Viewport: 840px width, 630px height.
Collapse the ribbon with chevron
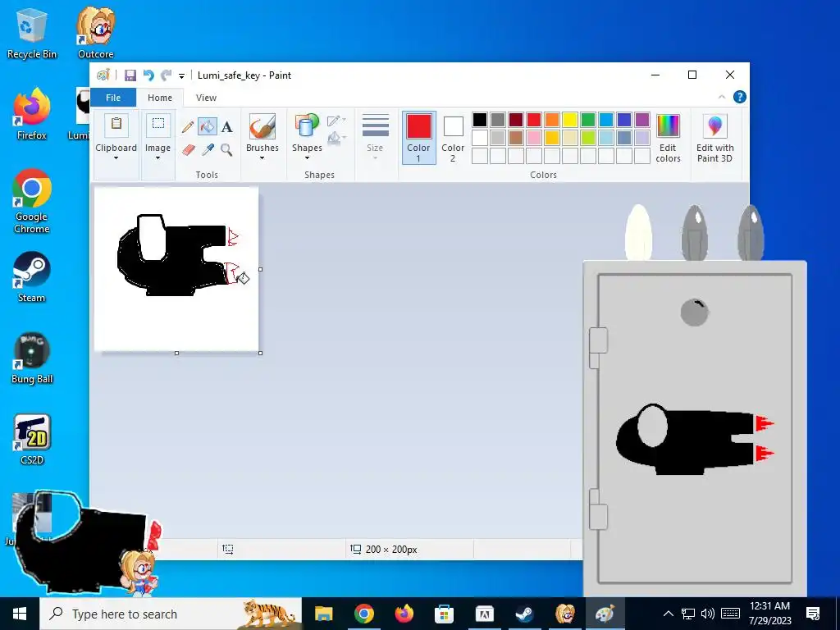tap(722, 97)
